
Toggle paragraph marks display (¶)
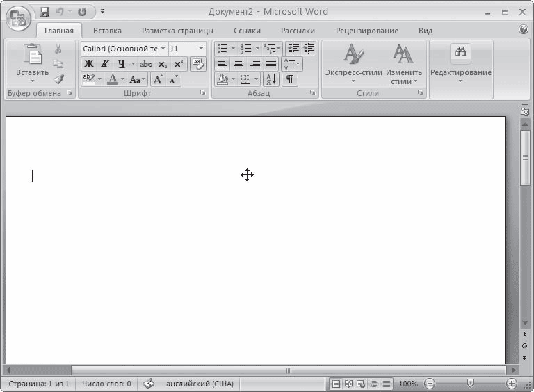click(x=289, y=79)
